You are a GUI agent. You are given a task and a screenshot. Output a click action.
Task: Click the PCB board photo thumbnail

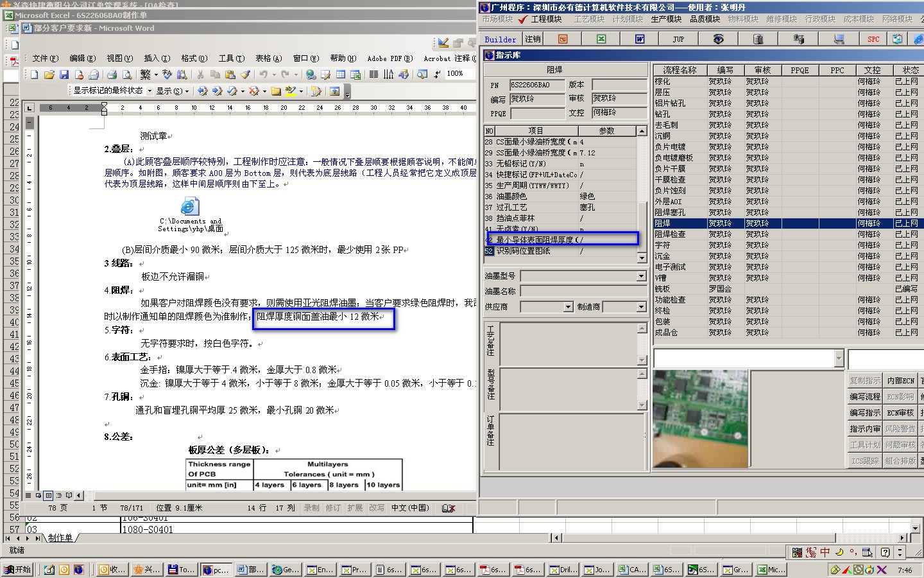pos(701,419)
